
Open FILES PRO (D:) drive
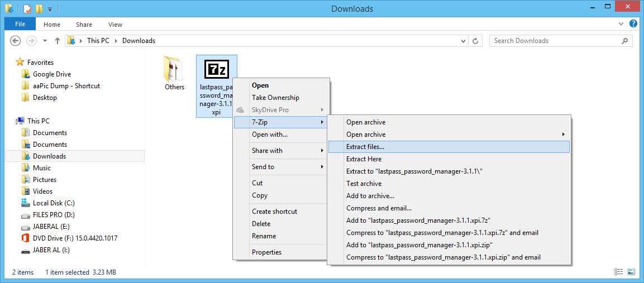[x=54, y=215]
